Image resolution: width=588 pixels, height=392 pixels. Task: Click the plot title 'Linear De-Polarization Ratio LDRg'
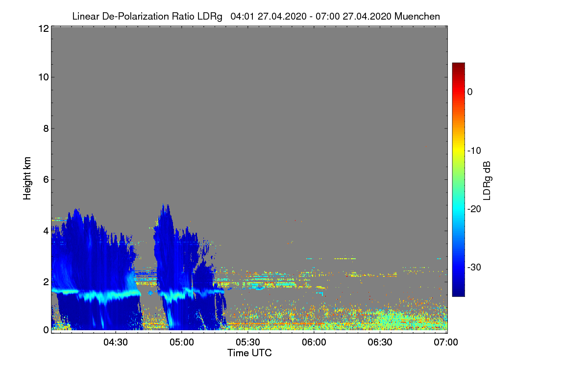[x=147, y=16]
